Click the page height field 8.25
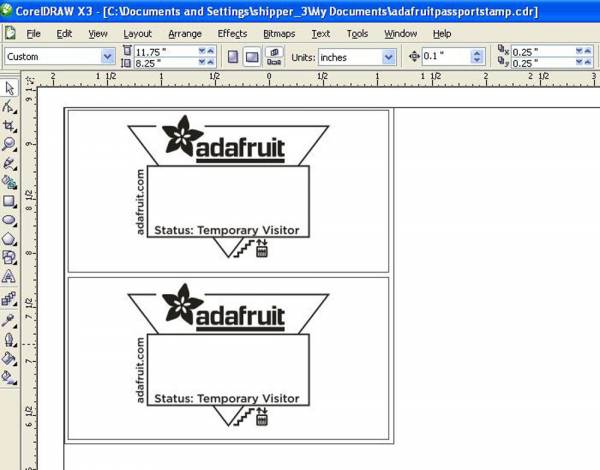 coord(165,62)
